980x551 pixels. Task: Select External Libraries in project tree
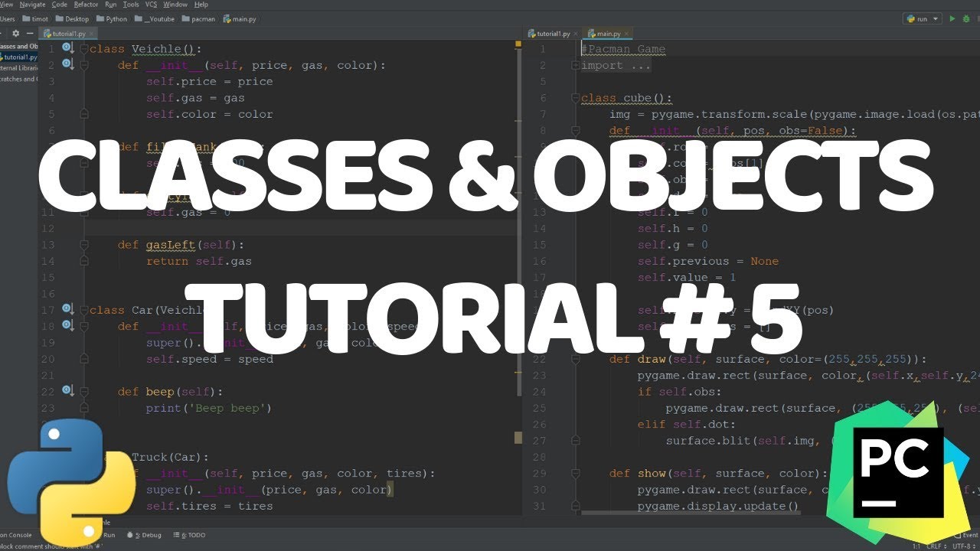click(18, 68)
